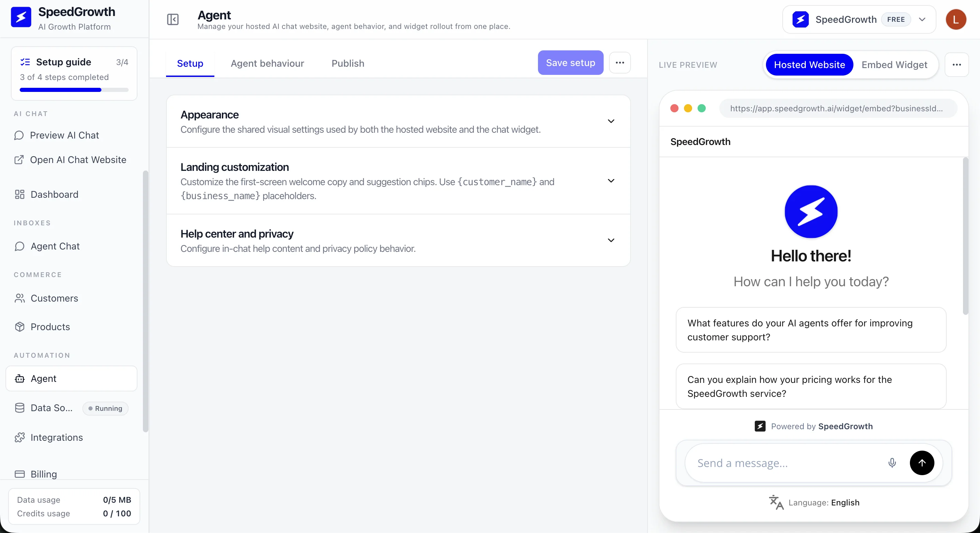Image resolution: width=980 pixels, height=533 pixels.
Task: Expand the Help center and privacy section
Action: pos(611,240)
